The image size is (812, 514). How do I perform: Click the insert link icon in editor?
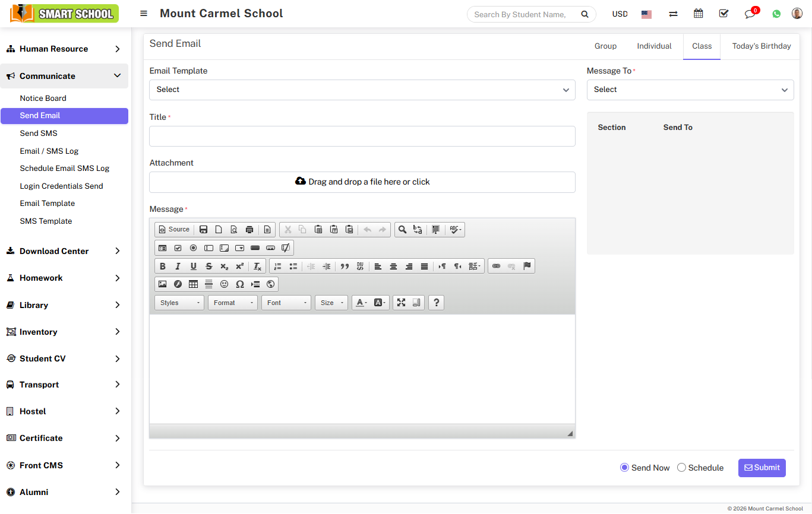click(x=496, y=266)
